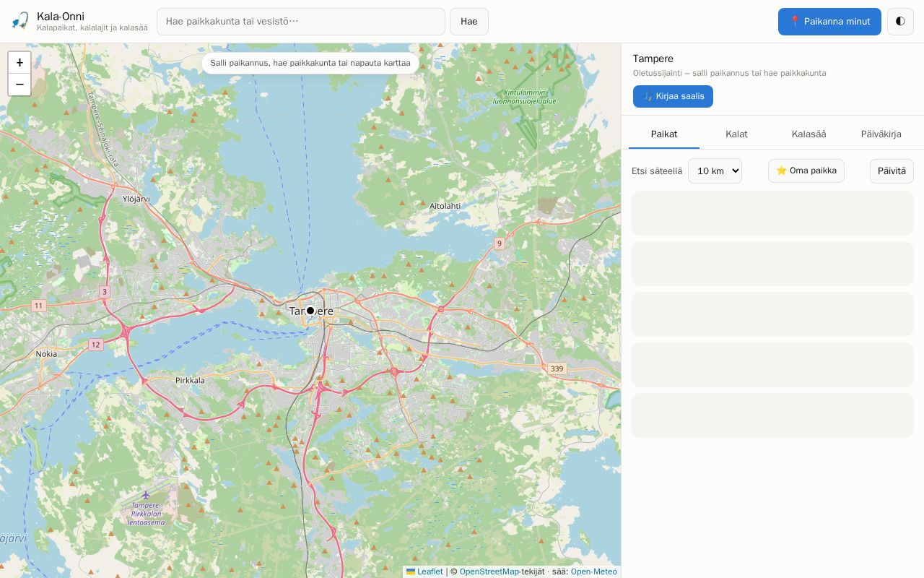Click the Aitolahti label on the map
The height and width of the screenshot is (578, 924).
(x=445, y=206)
